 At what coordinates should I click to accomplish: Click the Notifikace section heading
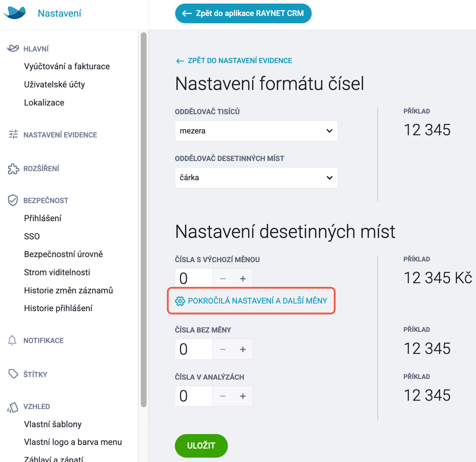(x=44, y=341)
